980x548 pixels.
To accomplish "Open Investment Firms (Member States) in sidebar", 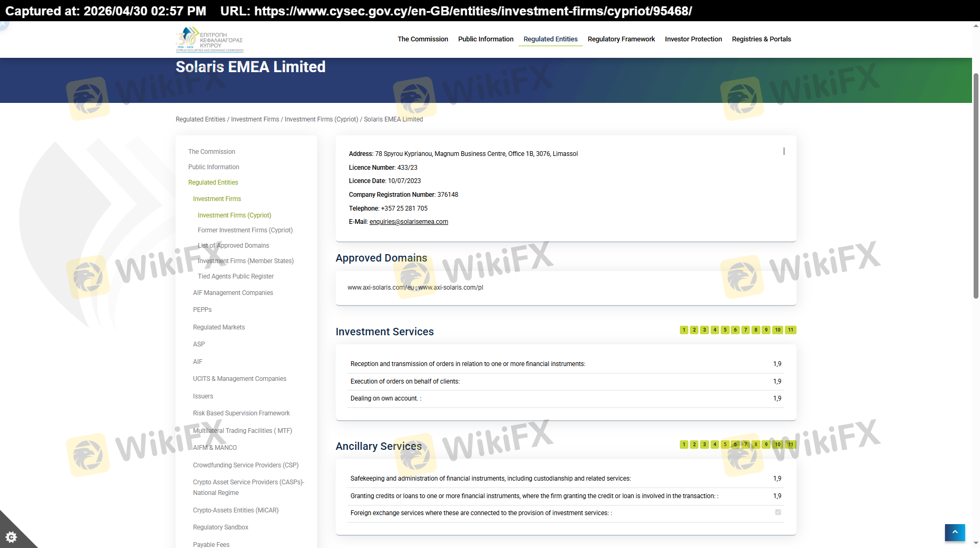I will click(246, 261).
